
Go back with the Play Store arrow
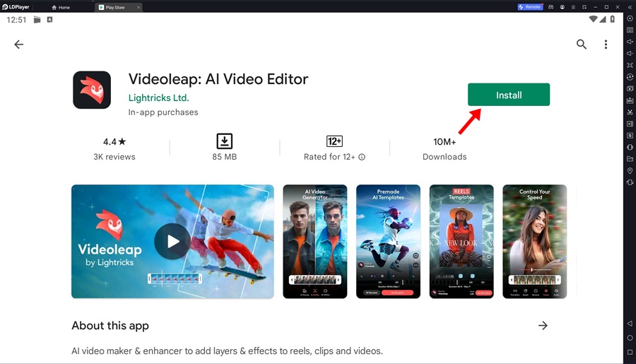(x=18, y=45)
